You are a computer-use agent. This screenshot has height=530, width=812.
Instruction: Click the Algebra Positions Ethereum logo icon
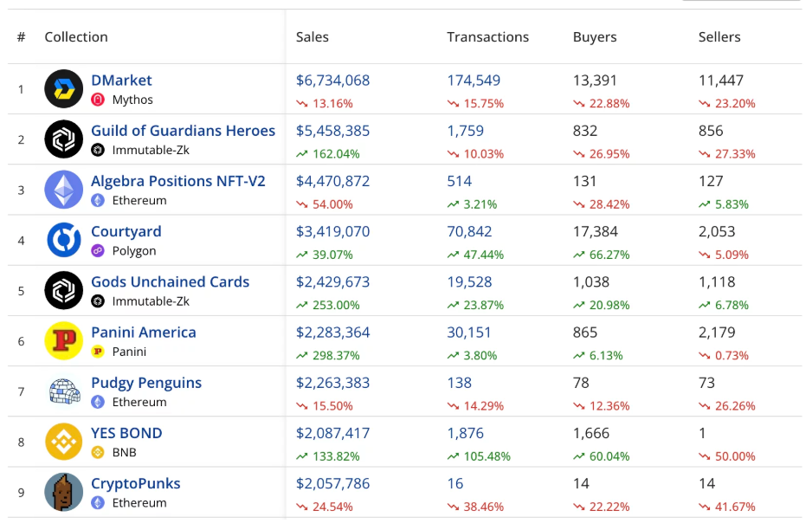click(x=63, y=190)
